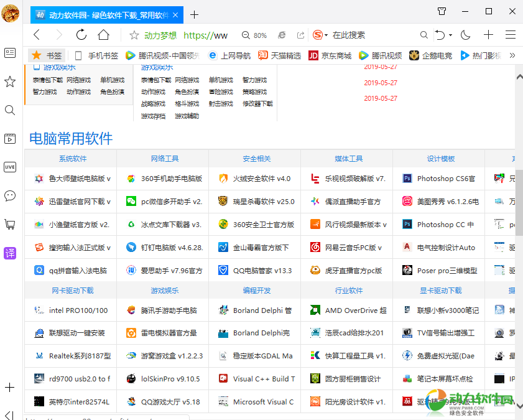Open the sidebar shopping cart icon
This screenshot has width=523, height=420.
10,224
